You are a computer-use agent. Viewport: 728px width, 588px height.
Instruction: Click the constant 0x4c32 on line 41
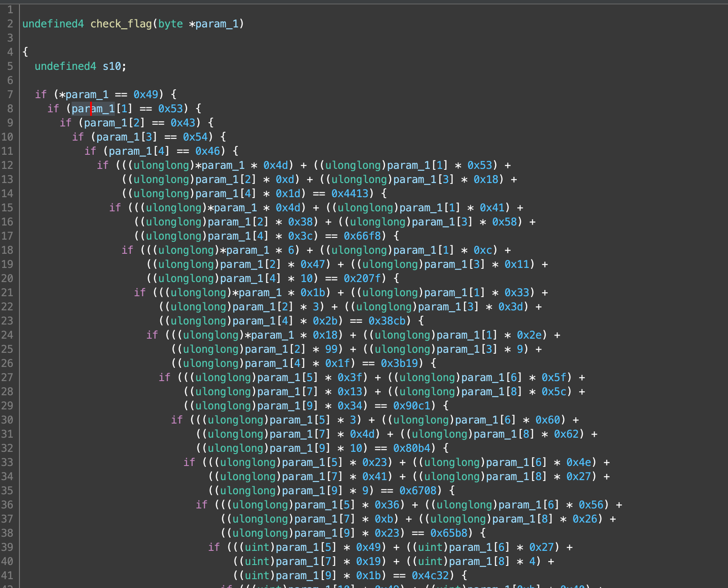click(430, 576)
